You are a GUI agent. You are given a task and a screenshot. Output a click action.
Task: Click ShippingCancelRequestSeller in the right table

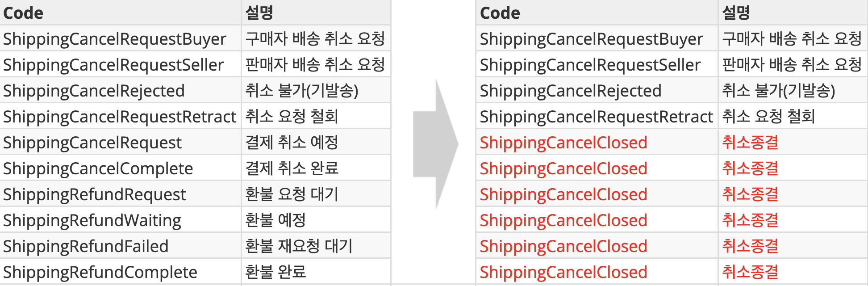tap(590, 65)
